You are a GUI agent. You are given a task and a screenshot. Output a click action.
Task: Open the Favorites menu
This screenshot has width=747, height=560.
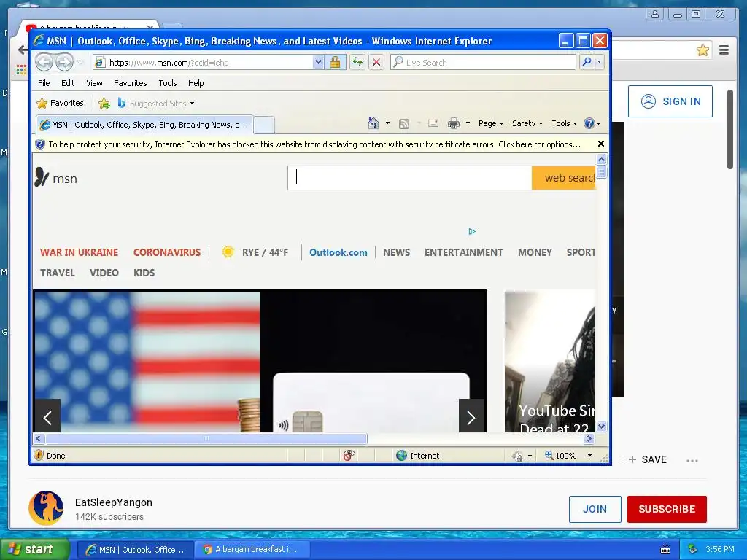point(130,83)
